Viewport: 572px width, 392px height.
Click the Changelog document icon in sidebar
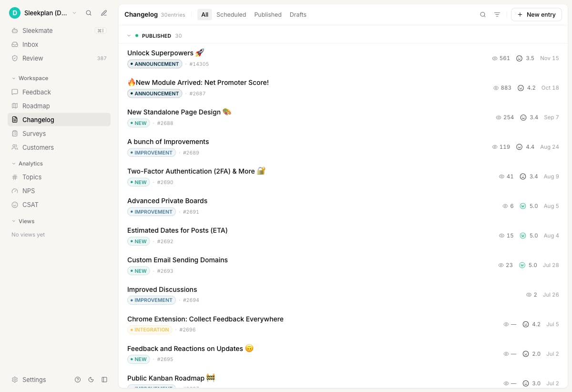[x=15, y=120]
